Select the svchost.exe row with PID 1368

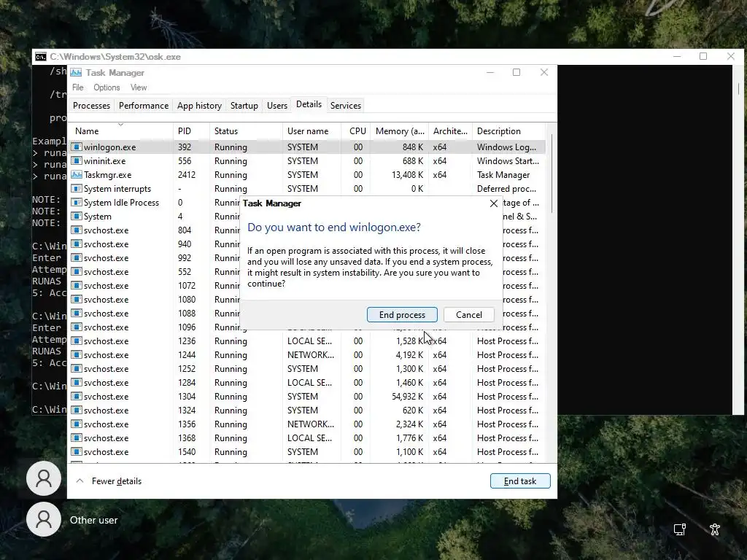(306, 437)
